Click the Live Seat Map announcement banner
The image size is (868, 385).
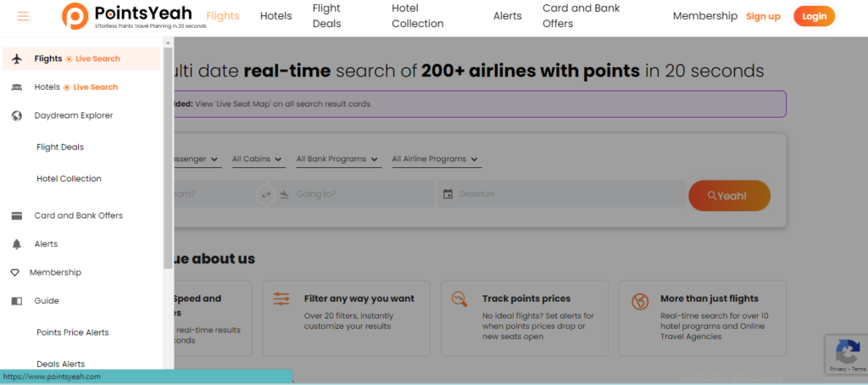point(480,104)
